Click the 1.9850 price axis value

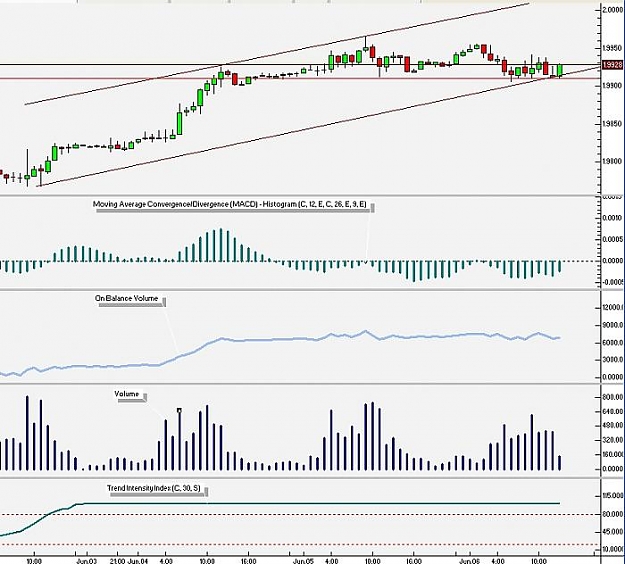[x=613, y=124]
